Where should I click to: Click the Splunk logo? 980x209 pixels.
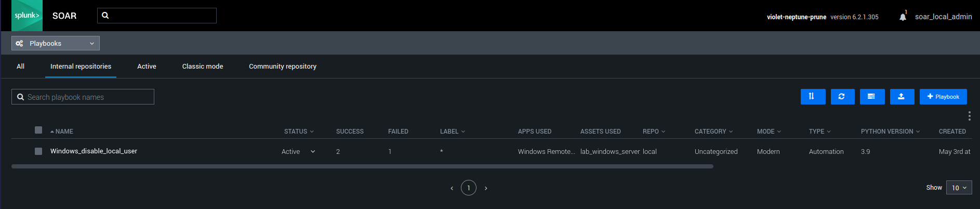(27, 16)
